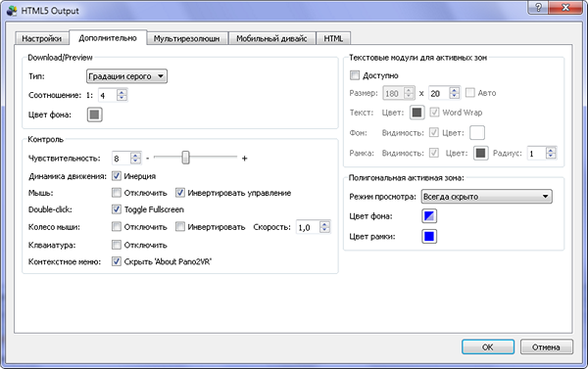588x369 pixels.
Task: Click the Размер width field 180
Action: click(x=393, y=93)
